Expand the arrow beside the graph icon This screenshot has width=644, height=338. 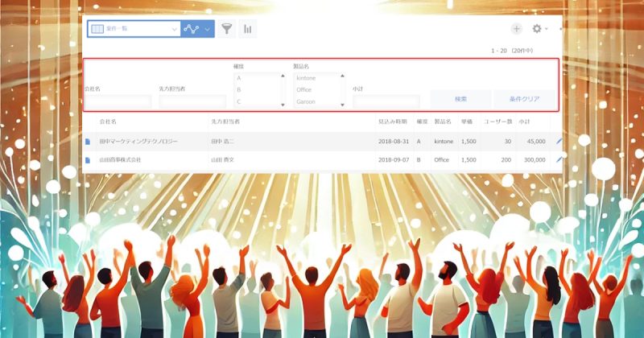point(208,29)
